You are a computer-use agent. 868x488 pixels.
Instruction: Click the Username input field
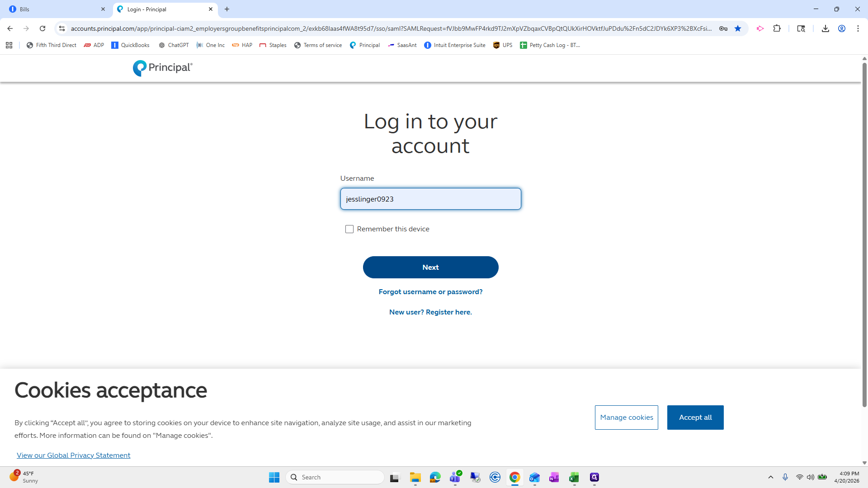click(x=430, y=199)
